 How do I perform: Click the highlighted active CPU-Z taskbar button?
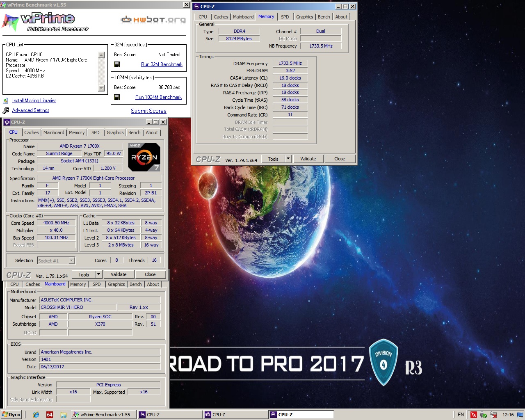tap(301, 415)
